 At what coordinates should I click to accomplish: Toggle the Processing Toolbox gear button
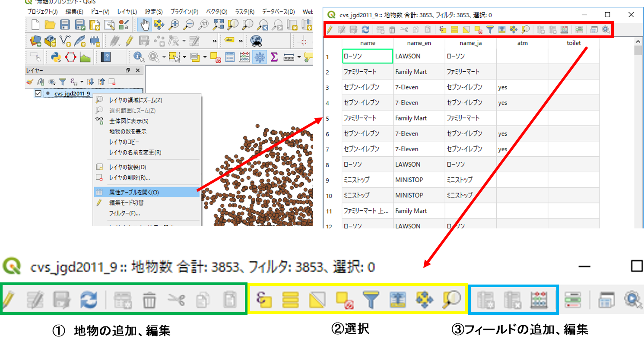(259, 57)
